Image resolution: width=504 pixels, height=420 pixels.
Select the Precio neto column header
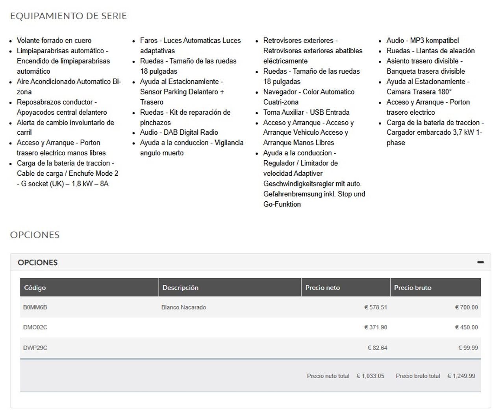point(346,288)
